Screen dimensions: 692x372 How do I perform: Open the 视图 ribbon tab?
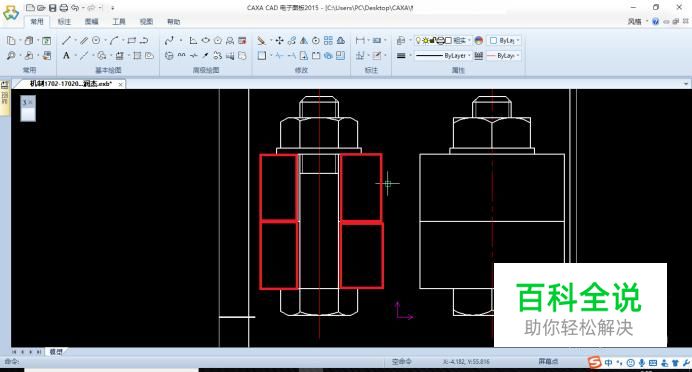tap(146, 21)
